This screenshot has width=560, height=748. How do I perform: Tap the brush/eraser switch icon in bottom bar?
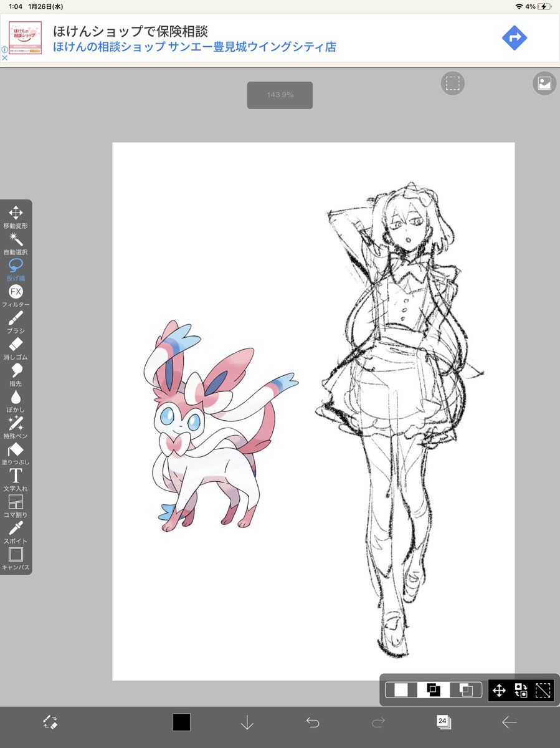[x=50, y=722]
